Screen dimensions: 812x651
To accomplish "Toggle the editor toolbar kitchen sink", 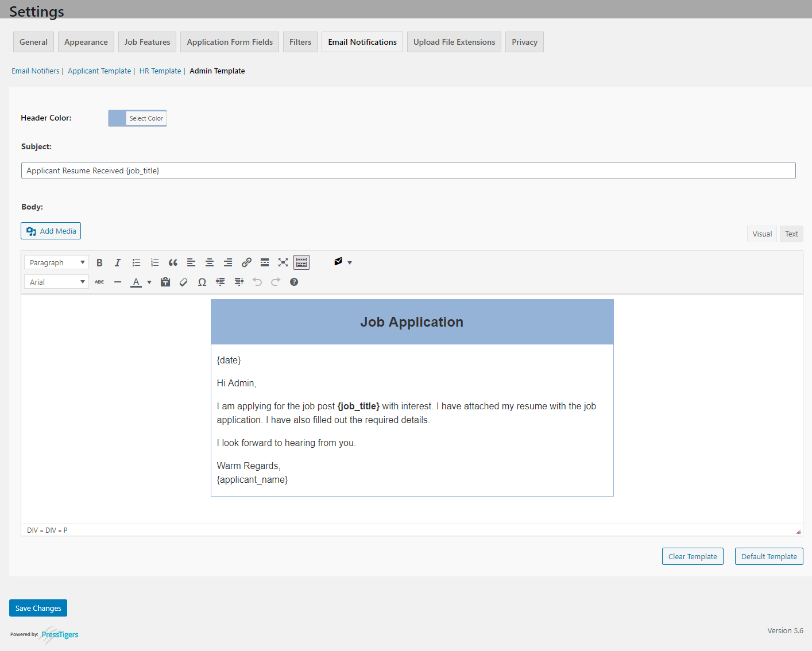I will point(301,262).
